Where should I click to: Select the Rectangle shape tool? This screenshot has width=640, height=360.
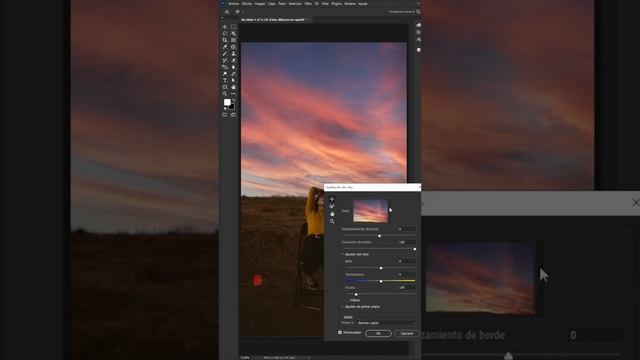tap(225, 87)
